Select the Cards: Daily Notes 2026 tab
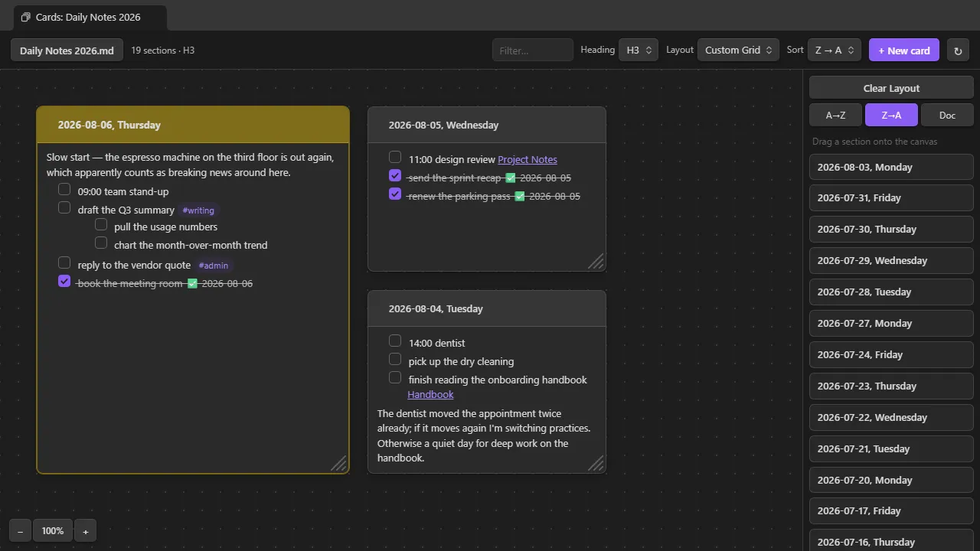This screenshot has width=980, height=551. (90, 17)
